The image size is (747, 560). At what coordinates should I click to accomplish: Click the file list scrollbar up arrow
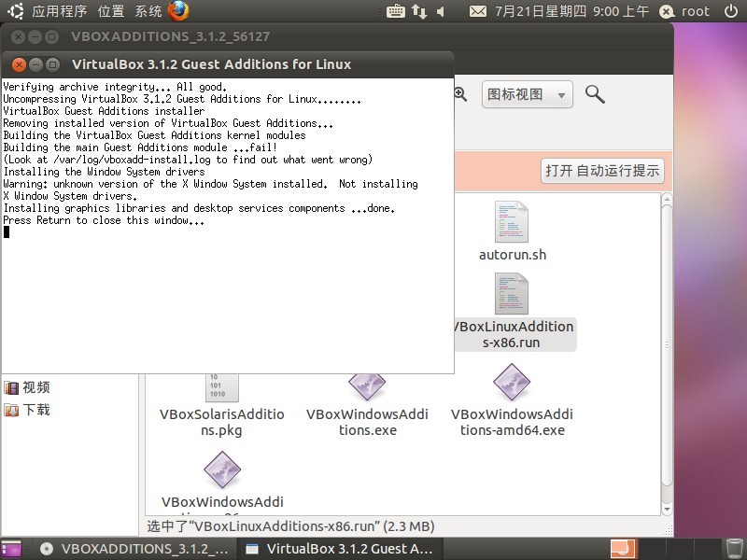pyautogui.click(x=667, y=199)
